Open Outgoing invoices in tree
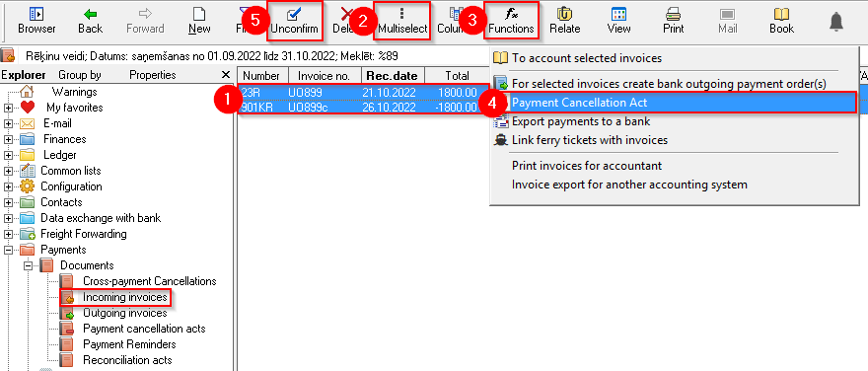The image size is (868, 371). coord(124,313)
